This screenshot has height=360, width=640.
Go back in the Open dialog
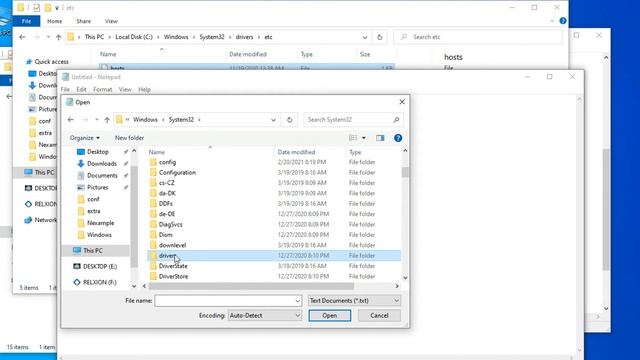tap(71, 120)
